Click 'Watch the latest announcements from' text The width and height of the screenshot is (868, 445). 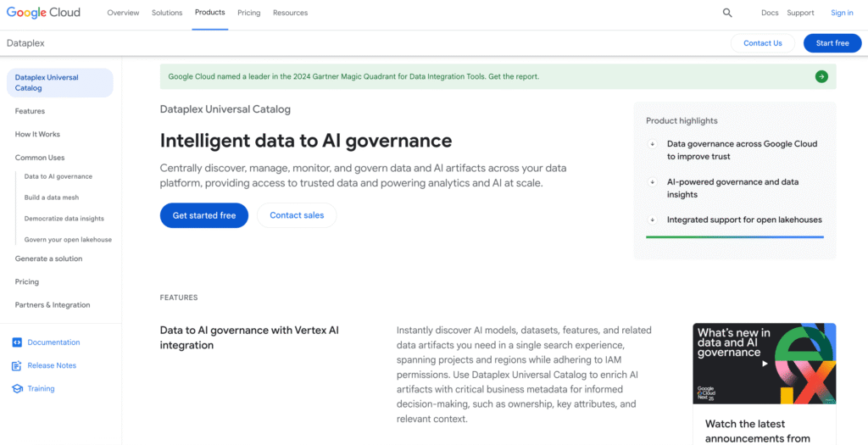click(x=757, y=431)
